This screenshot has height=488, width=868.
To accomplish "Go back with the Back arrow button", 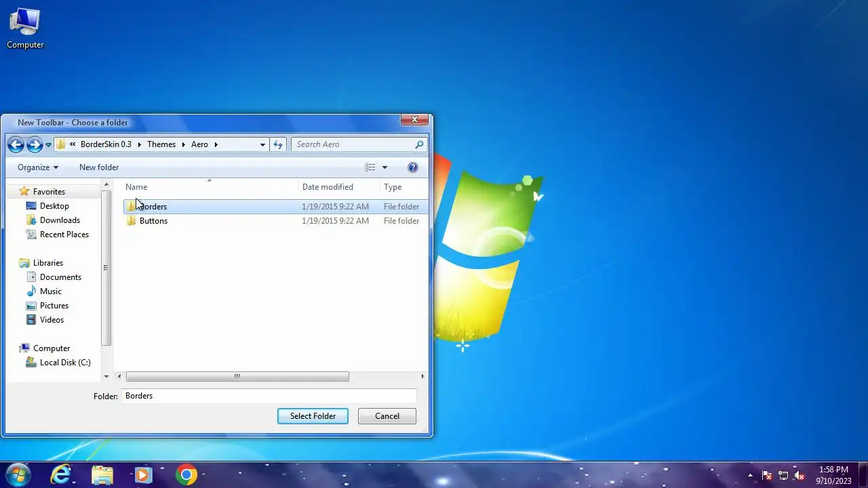I will coord(16,144).
